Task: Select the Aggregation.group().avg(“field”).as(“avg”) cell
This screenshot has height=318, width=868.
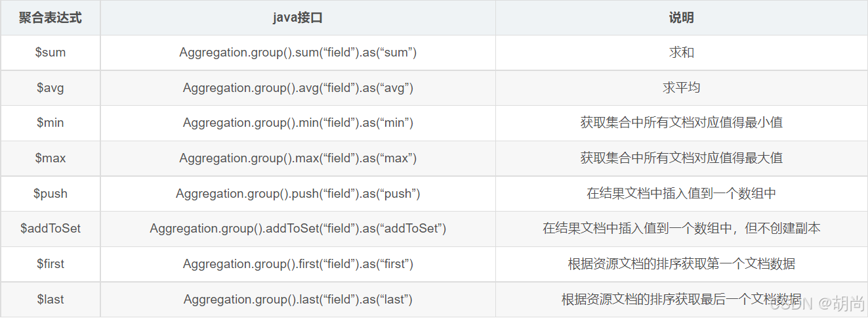Action: 298,87
